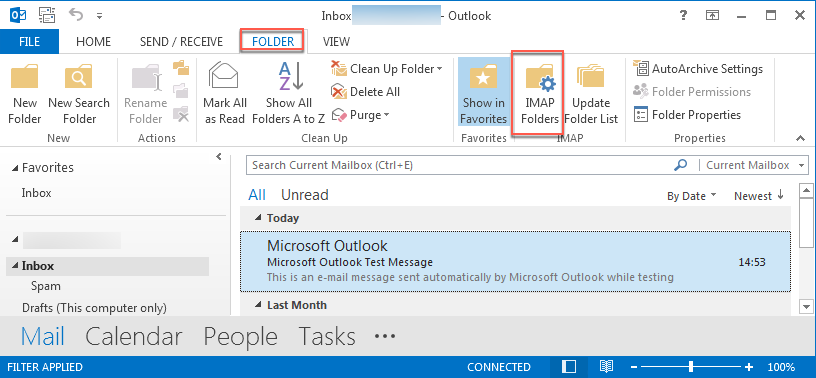
Task: Open the By Date arrangement dropdown
Action: coord(692,196)
